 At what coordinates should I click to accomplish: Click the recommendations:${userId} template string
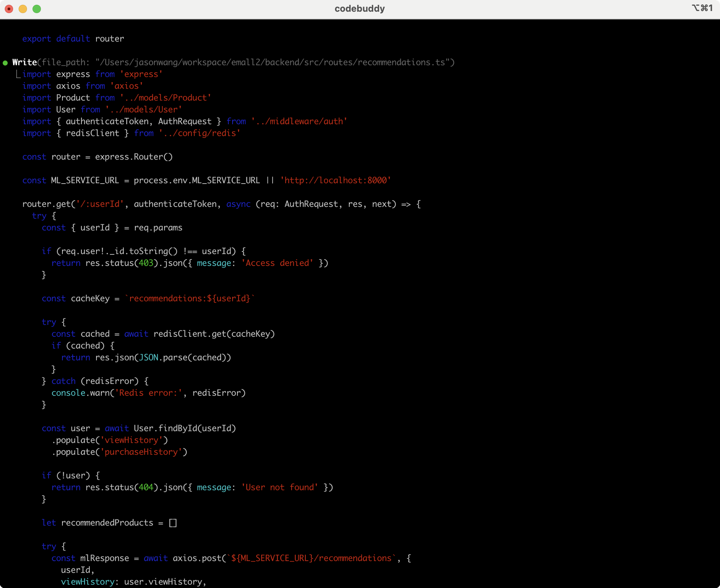(189, 298)
